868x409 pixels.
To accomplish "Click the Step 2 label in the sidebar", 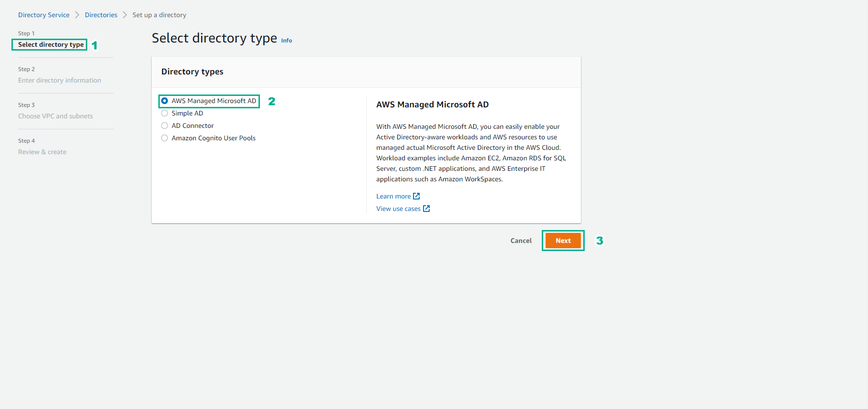I will point(26,69).
